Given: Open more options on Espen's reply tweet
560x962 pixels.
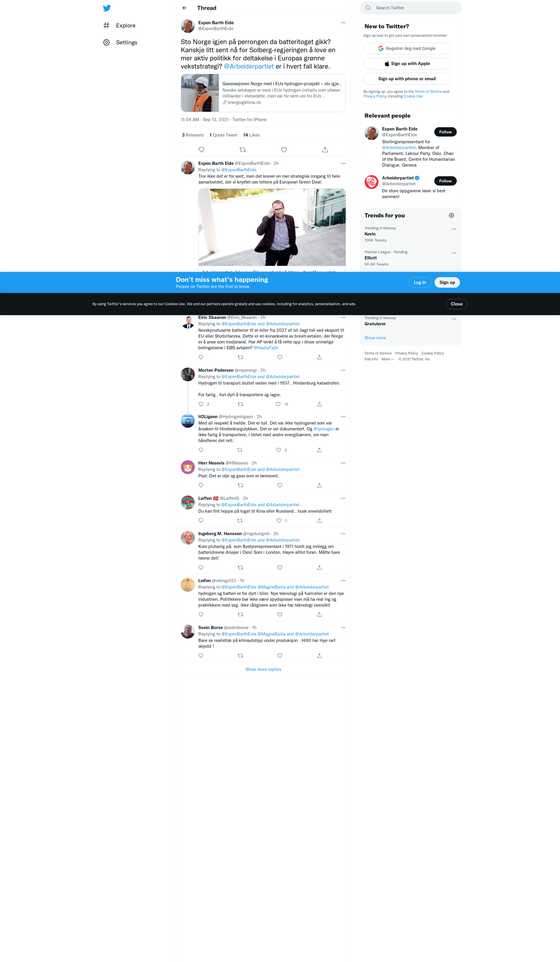Looking at the screenshot, I should click(343, 163).
